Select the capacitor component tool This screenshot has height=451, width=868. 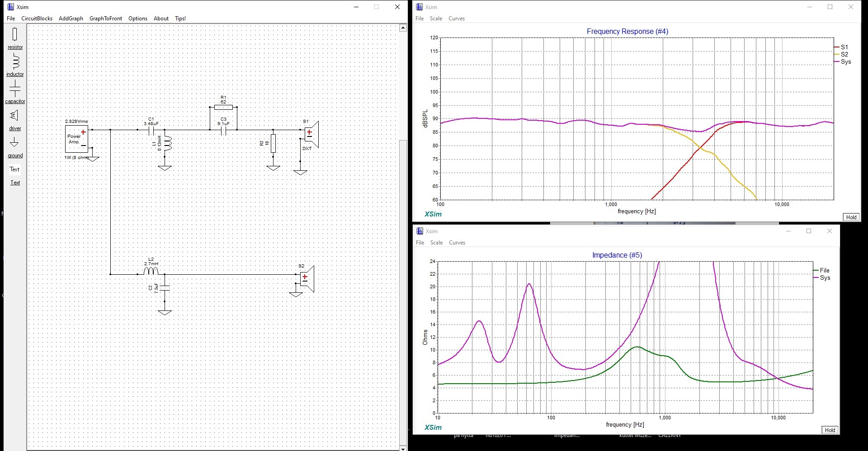point(15,92)
